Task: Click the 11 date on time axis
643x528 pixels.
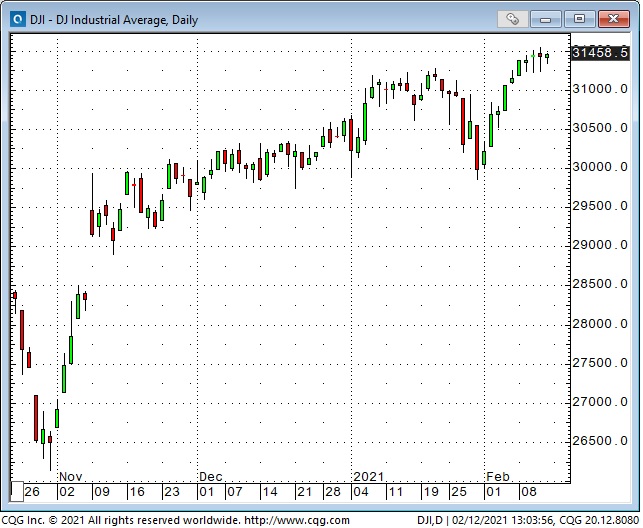Action: click(x=396, y=492)
